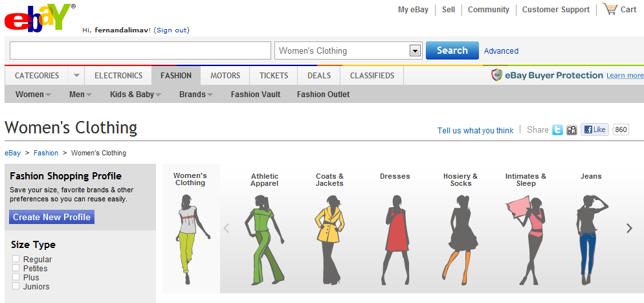Screen dimensions: 644x303
Task: Check the Petites size type box
Action: [x=16, y=267]
